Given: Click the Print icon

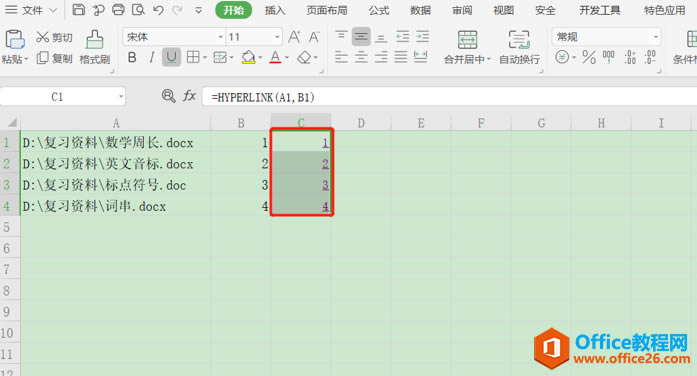Looking at the screenshot, I should pyautogui.click(x=118, y=10).
